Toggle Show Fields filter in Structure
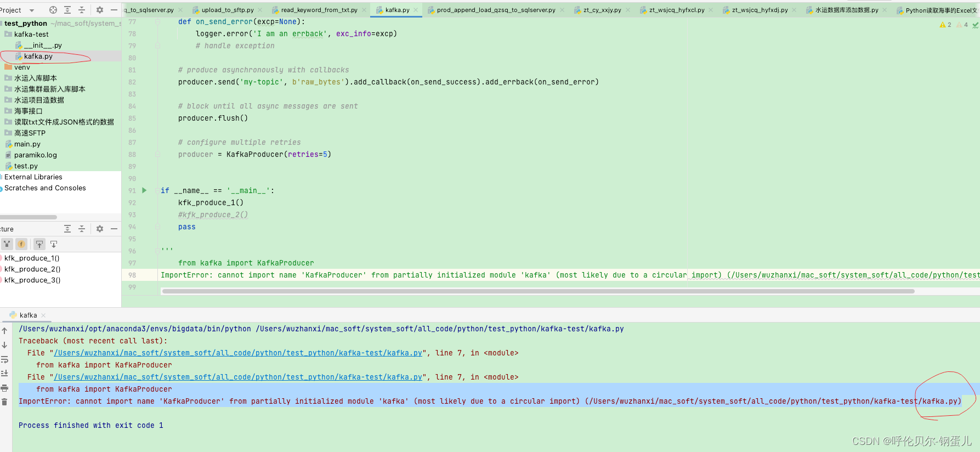The image size is (980, 452). 21,244
